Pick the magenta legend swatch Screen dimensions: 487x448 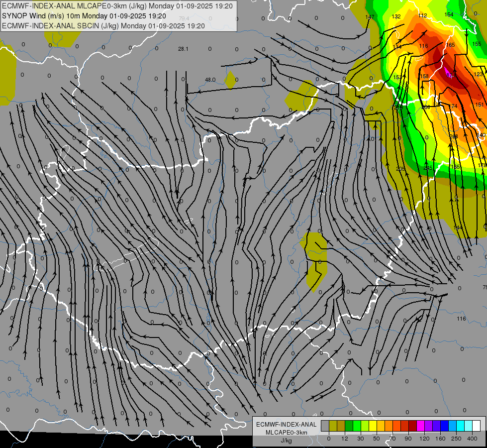[x=421, y=426]
